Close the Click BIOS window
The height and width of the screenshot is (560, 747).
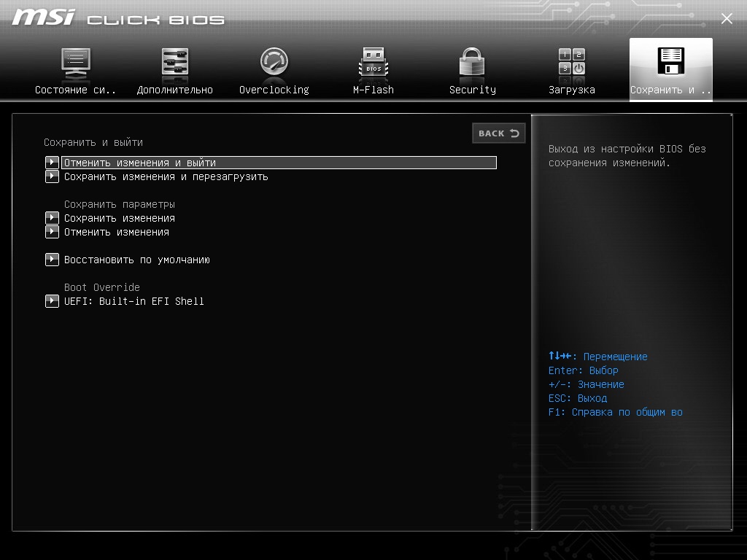[x=727, y=18]
